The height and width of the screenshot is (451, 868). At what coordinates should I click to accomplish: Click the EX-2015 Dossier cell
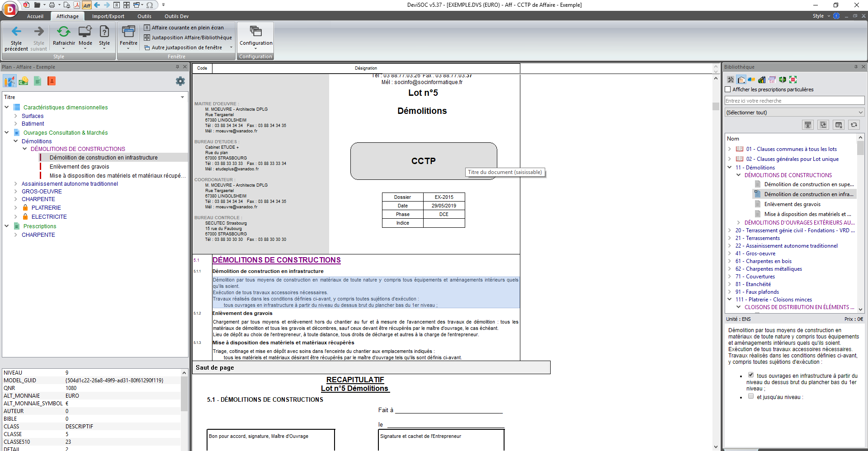tap(444, 197)
